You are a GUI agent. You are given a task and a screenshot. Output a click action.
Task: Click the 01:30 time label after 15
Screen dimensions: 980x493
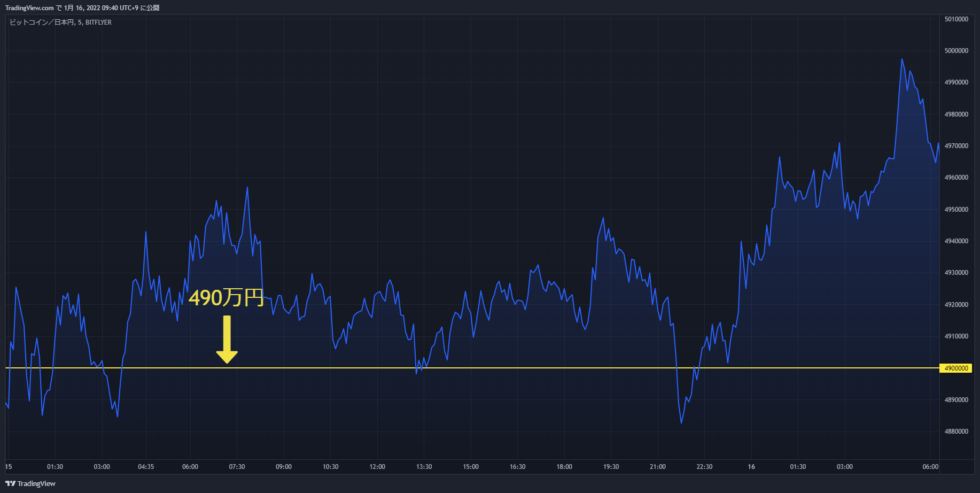tap(55, 467)
